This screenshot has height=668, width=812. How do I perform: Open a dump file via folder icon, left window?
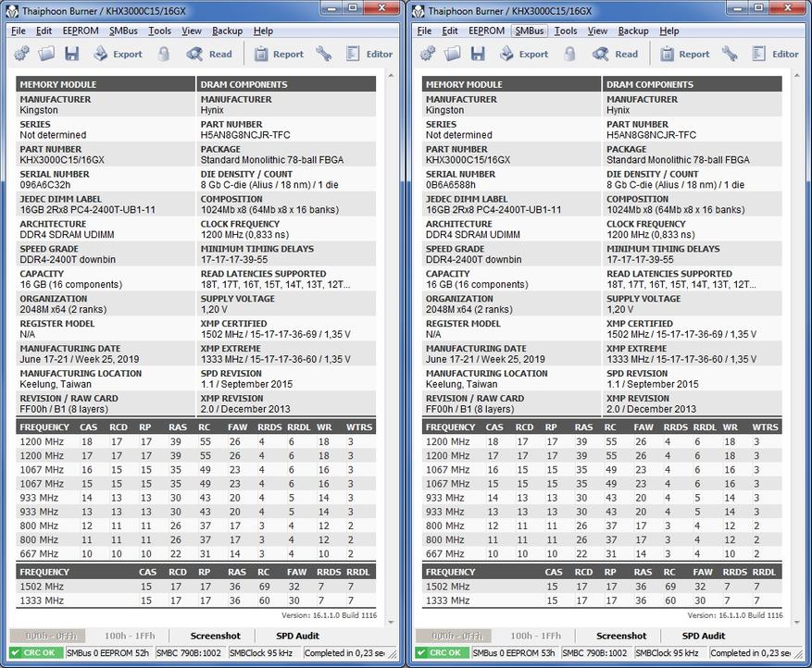(46, 54)
